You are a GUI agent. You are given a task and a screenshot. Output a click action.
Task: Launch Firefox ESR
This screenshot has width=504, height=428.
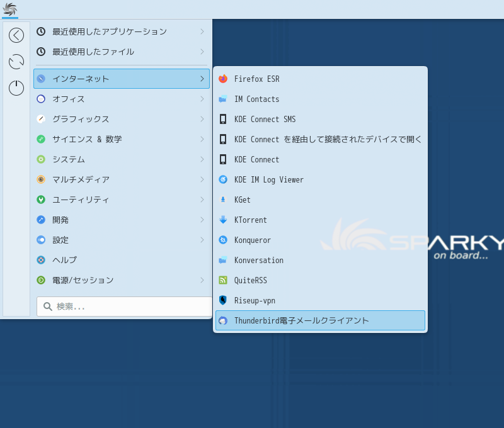pyautogui.click(x=320, y=79)
